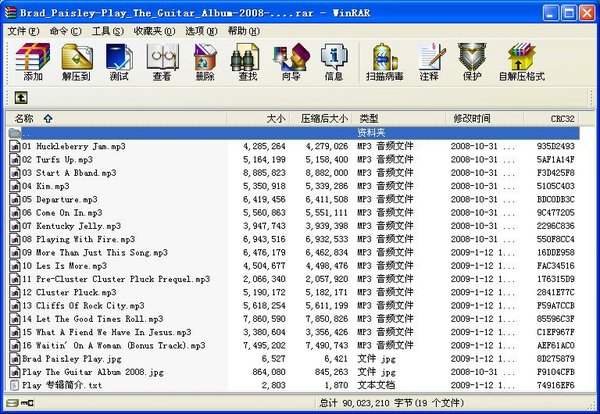Click the parent folder '..' icon
Screen dimensions: 600x414
[15, 133]
